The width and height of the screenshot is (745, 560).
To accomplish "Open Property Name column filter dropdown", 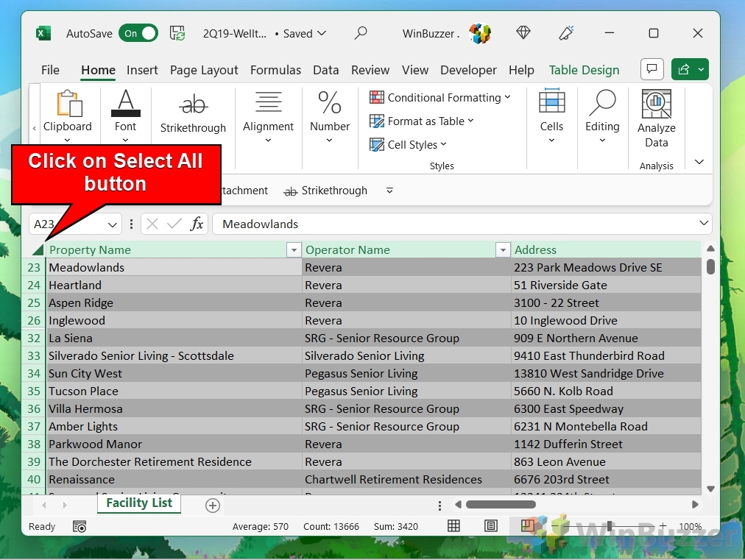I will point(294,250).
